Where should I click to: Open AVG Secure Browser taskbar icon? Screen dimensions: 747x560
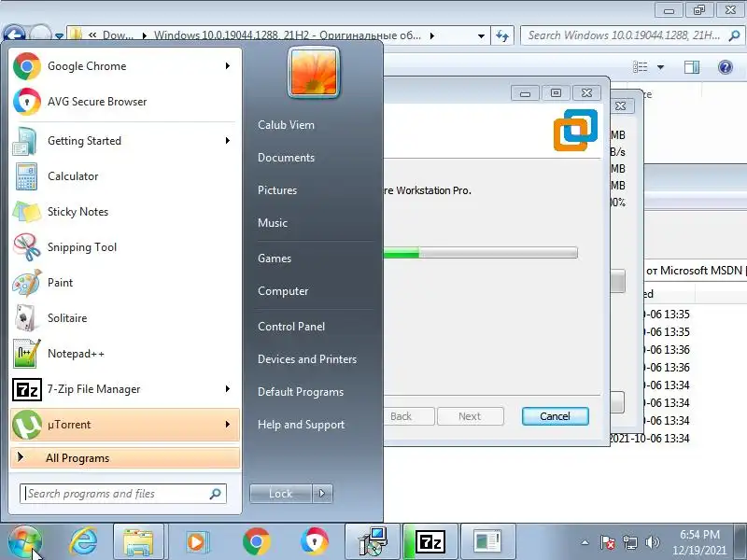coord(315,542)
